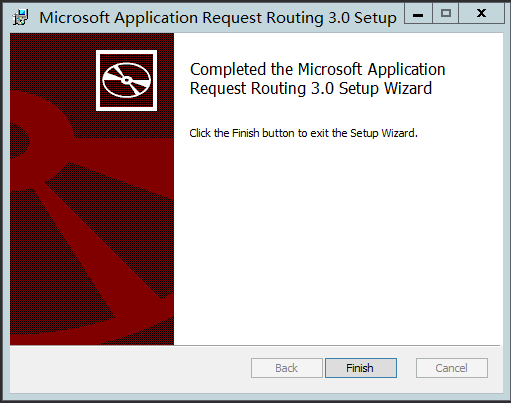Screen dimensions: 511x403
Task: Click the white disc icon in the banner
Action: [126, 80]
